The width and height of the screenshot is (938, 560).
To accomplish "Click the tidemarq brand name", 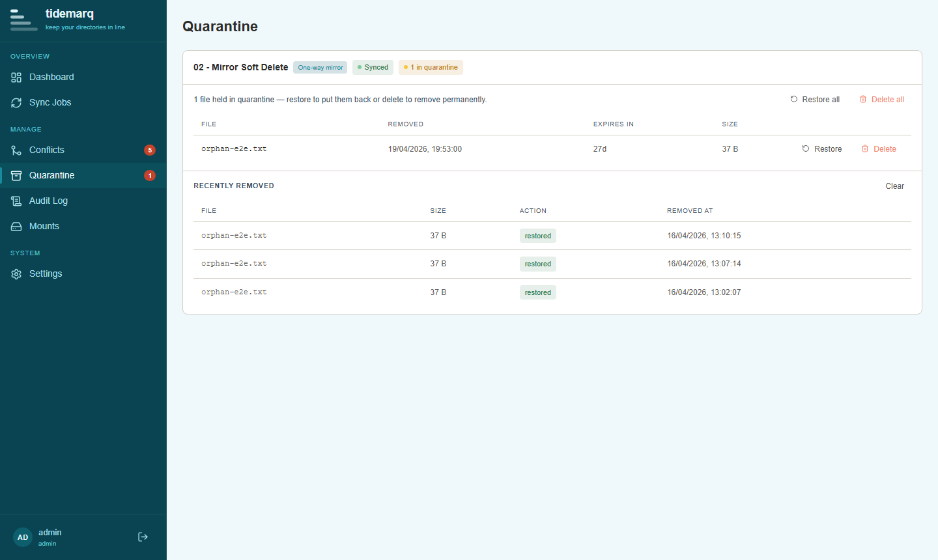I will 70,14.
